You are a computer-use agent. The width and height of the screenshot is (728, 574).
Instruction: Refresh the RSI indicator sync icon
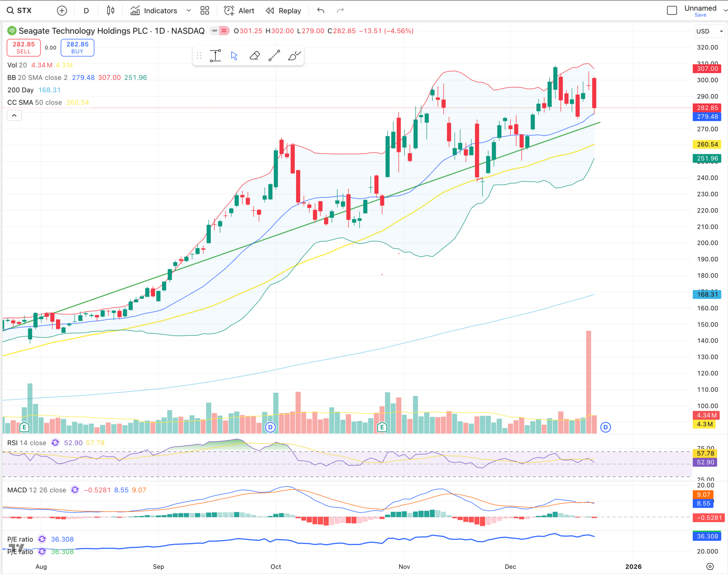[55, 443]
